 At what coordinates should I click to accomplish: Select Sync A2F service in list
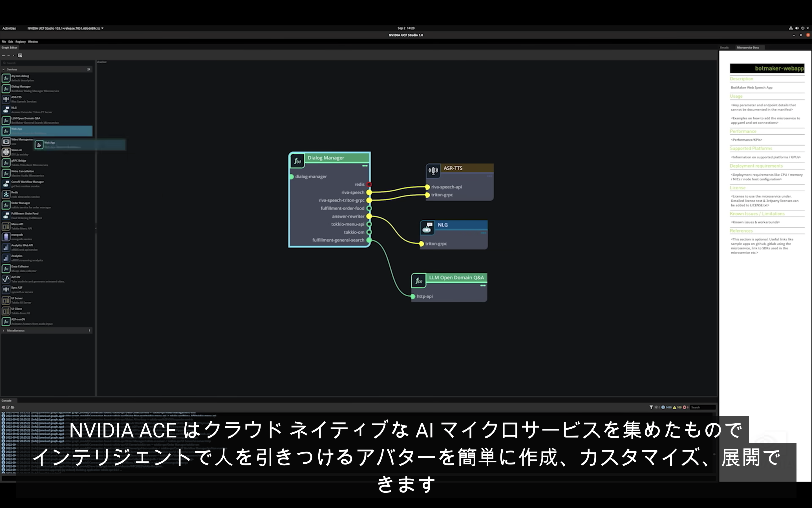[x=47, y=290]
